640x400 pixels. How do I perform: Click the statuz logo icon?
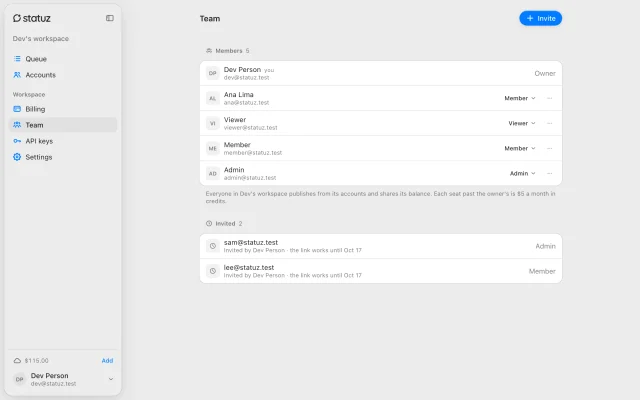tap(17, 18)
